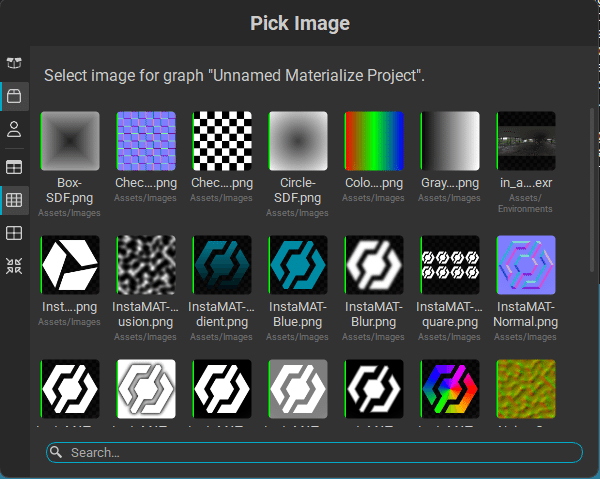The width and height of the screenshot is (600, 479).
Task: Select the green-orange noise texture thumbnail
Action: pos(526,389)
